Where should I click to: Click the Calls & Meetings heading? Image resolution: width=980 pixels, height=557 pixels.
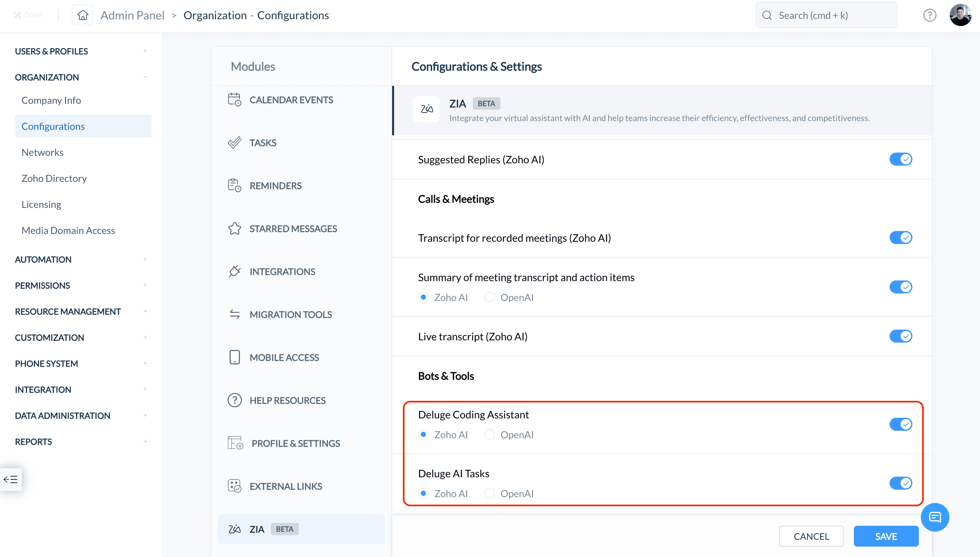coord(456,199)
